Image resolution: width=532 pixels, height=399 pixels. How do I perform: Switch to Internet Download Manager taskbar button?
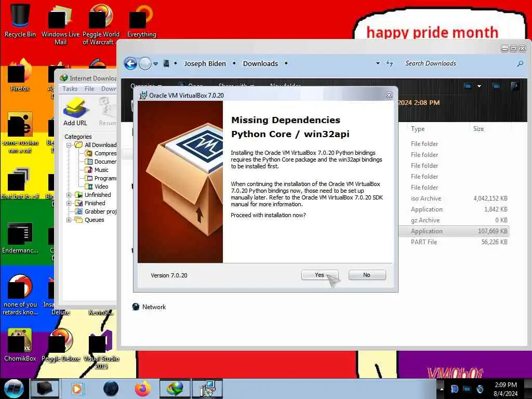[x=175, y=389]
